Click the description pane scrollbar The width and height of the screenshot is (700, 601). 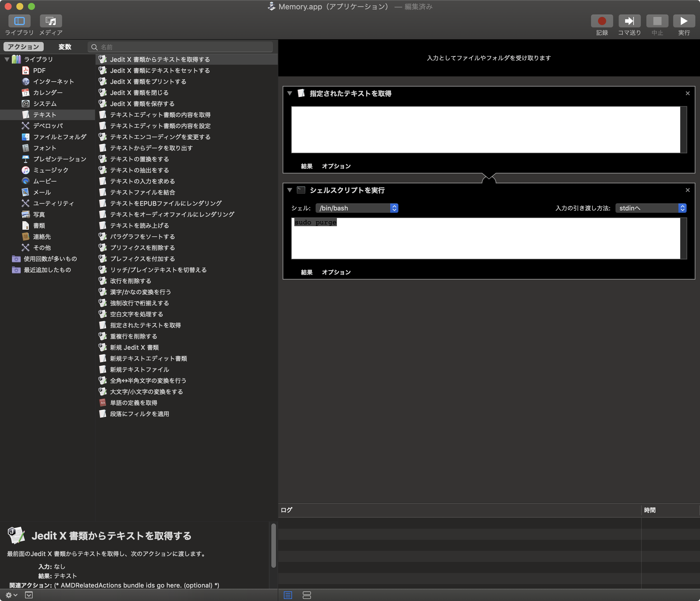pyautogui.click(x=273, y=545)
